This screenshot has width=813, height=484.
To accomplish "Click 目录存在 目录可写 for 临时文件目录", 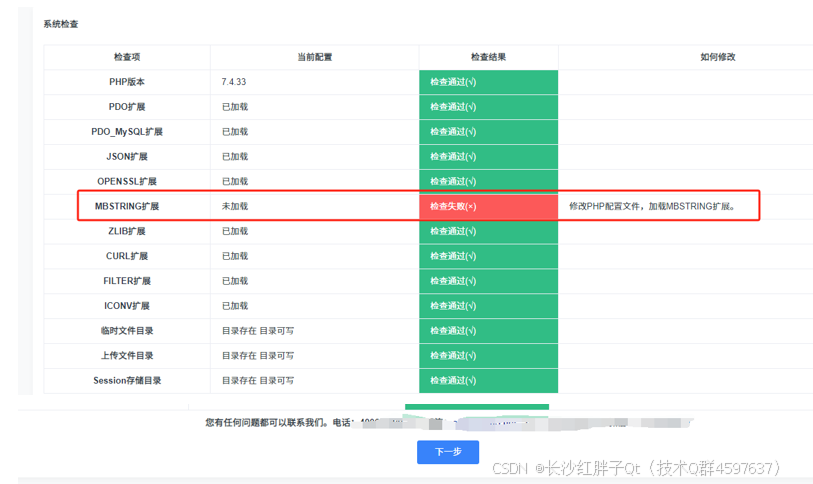I will click(x=257, y=331).
